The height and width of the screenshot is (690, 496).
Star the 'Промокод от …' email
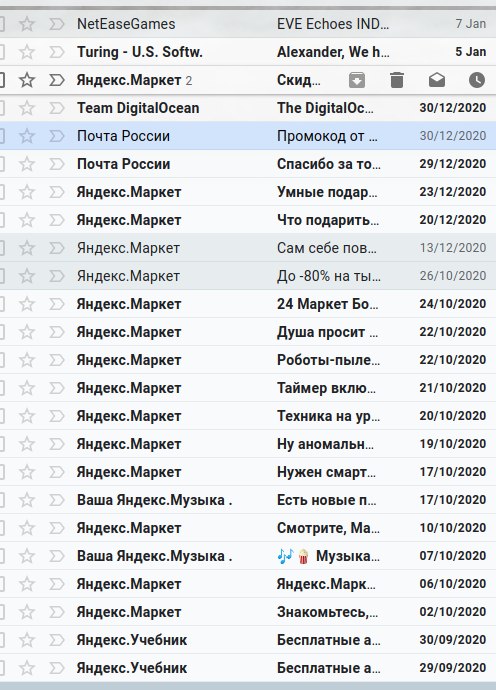pos(27,136)
